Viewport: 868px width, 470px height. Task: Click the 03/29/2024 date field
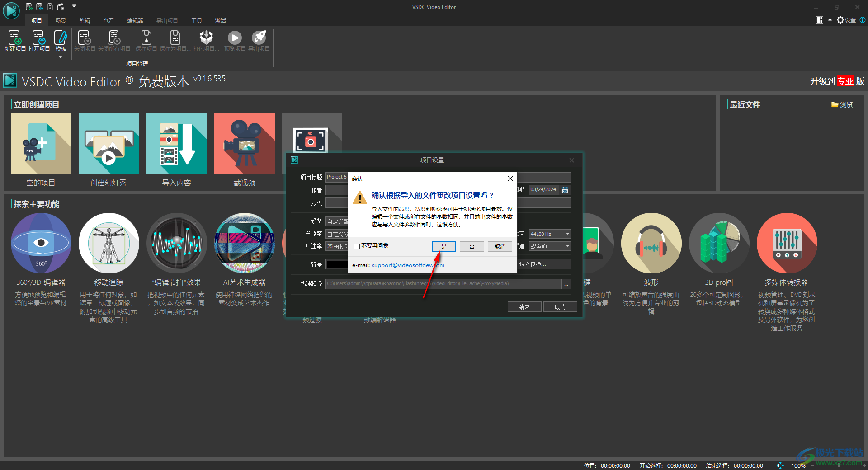click(544, 190)
